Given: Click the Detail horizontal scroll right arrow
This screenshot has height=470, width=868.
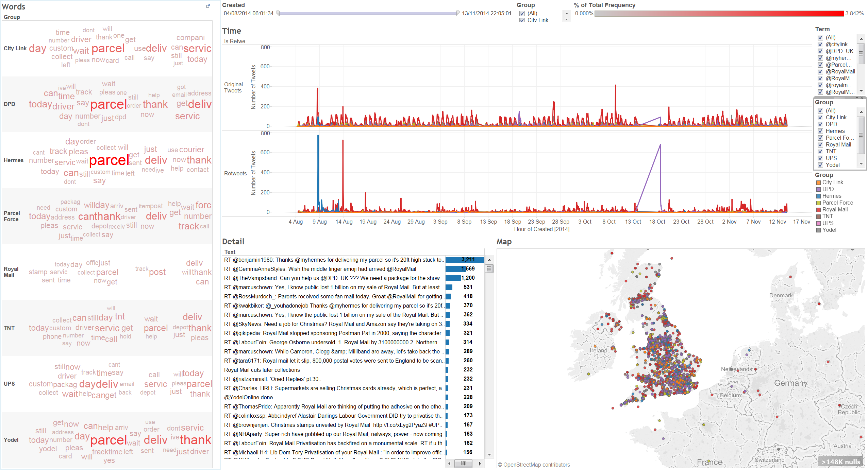Looking at the screenshot, I should pyautogui.click(x=480, y=464).
